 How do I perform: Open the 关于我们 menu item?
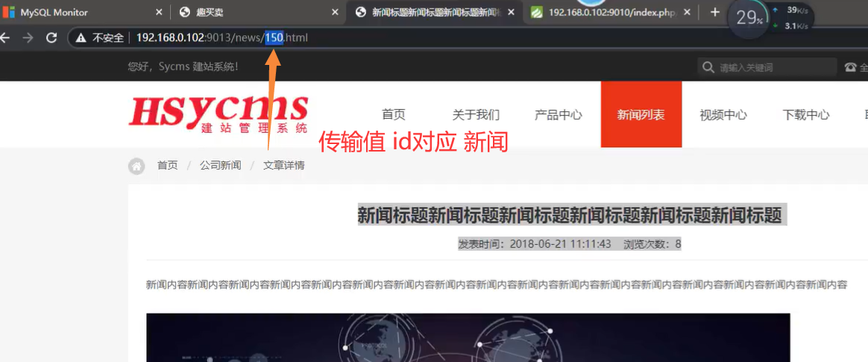point(476,115)
